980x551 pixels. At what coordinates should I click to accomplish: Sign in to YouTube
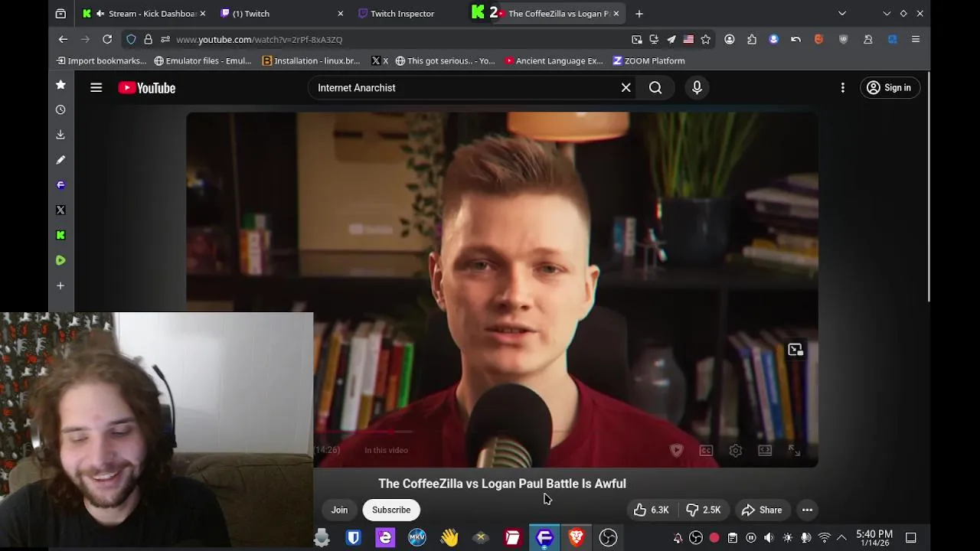coord(889,88)
